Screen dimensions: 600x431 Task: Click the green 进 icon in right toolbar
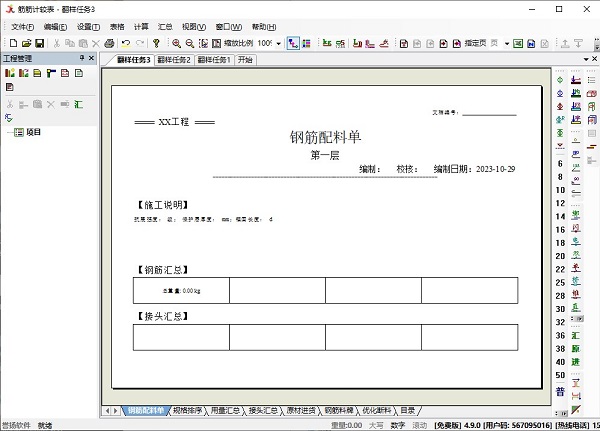click(x=576, y=362)
